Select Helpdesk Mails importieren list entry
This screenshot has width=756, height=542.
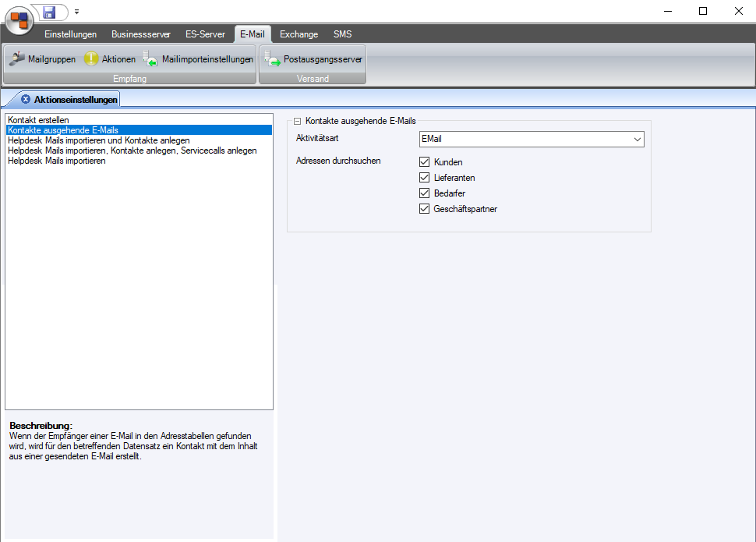pyautogui.click(x=56, y=161)
